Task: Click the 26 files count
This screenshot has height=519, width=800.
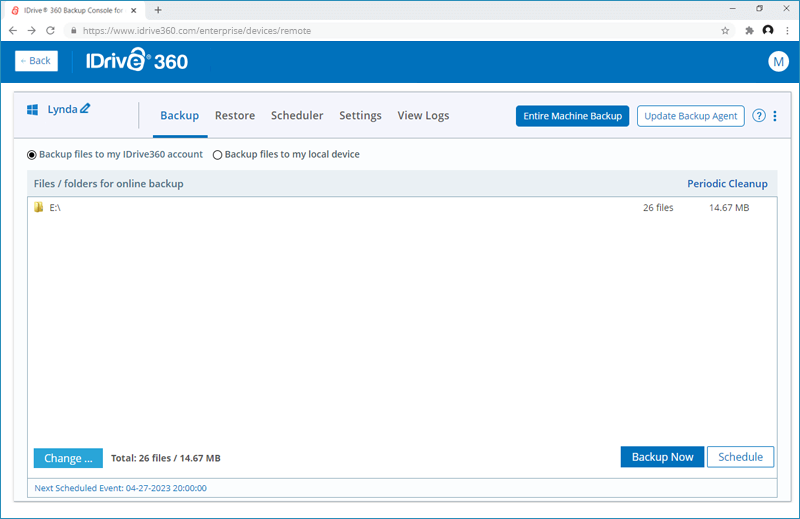Action: (658, 208)
